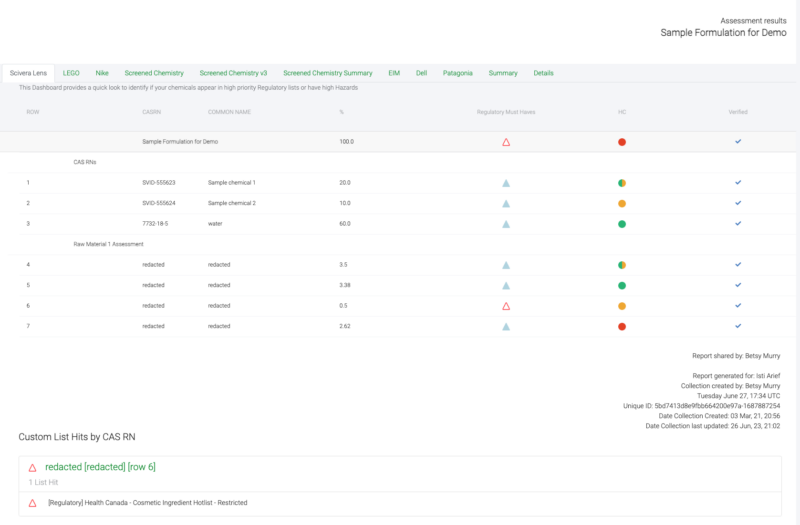The image size is (800, 525).
Task: Click Regulatory Must Haves column header
Action: [x=506, y=112]
